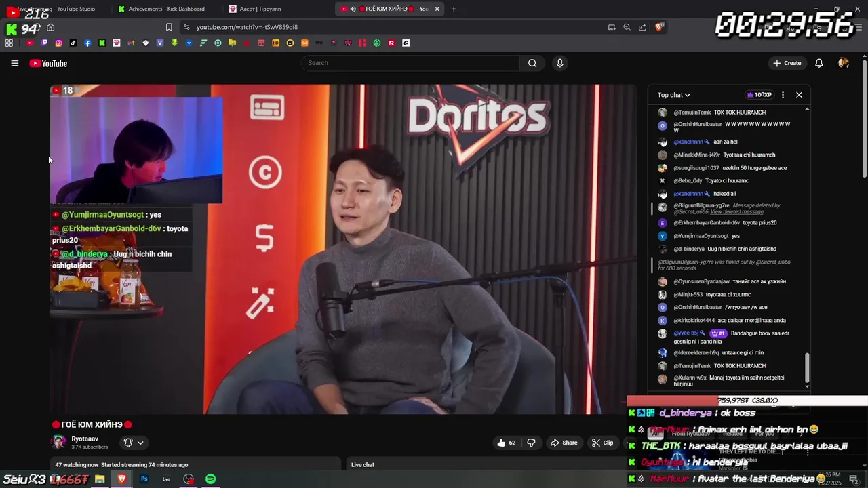868x488 pixels.
Task: Open the red YouTube bookmark icon
Action: 30,43
